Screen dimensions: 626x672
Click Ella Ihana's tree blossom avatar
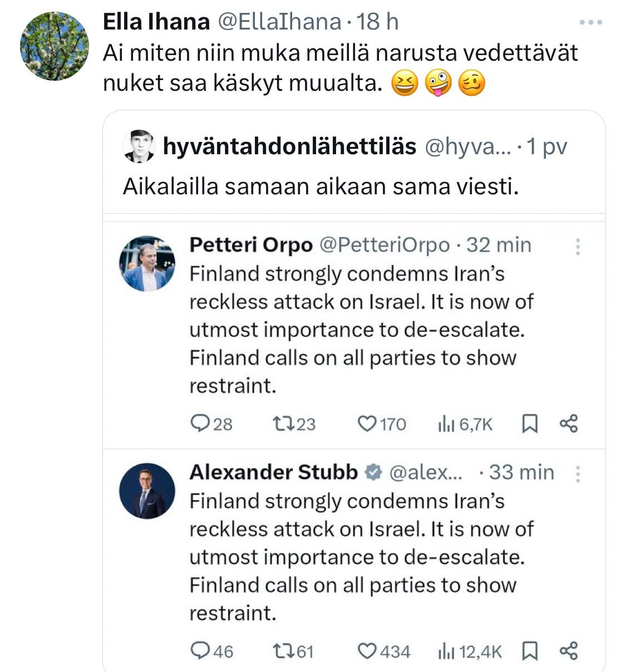(55, 46)
